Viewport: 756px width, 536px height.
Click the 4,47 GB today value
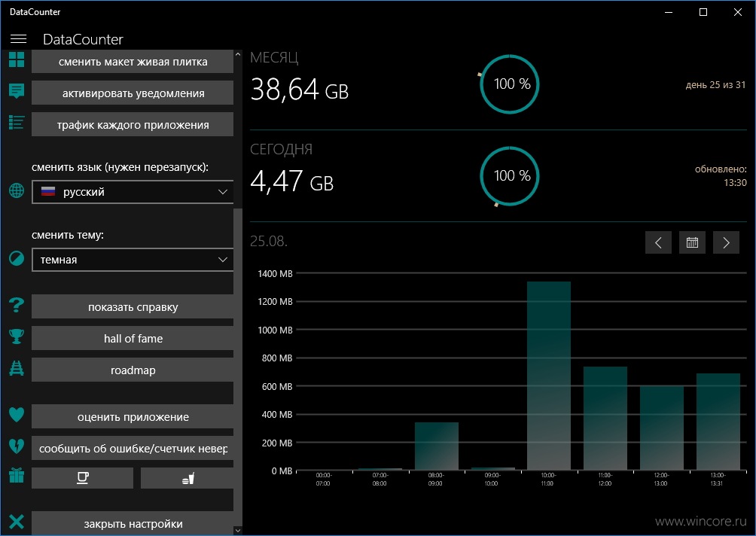pos(292,181)
